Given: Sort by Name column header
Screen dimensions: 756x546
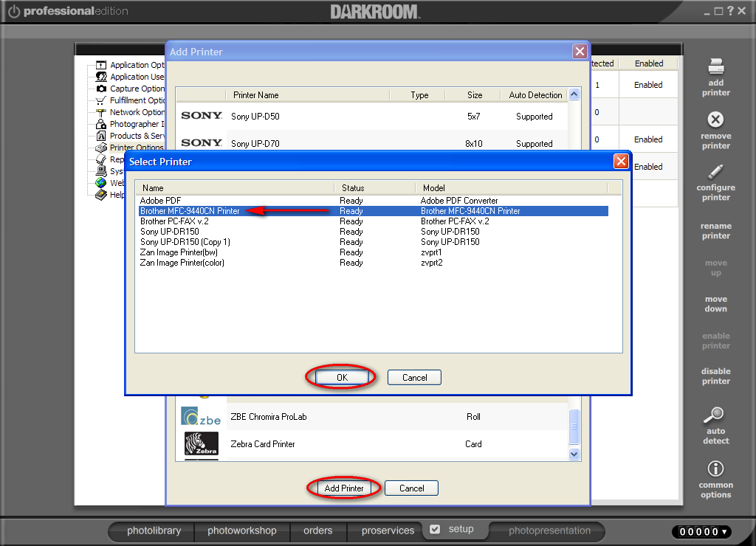Looking at the screenshot, I should (x=235, y=188).
